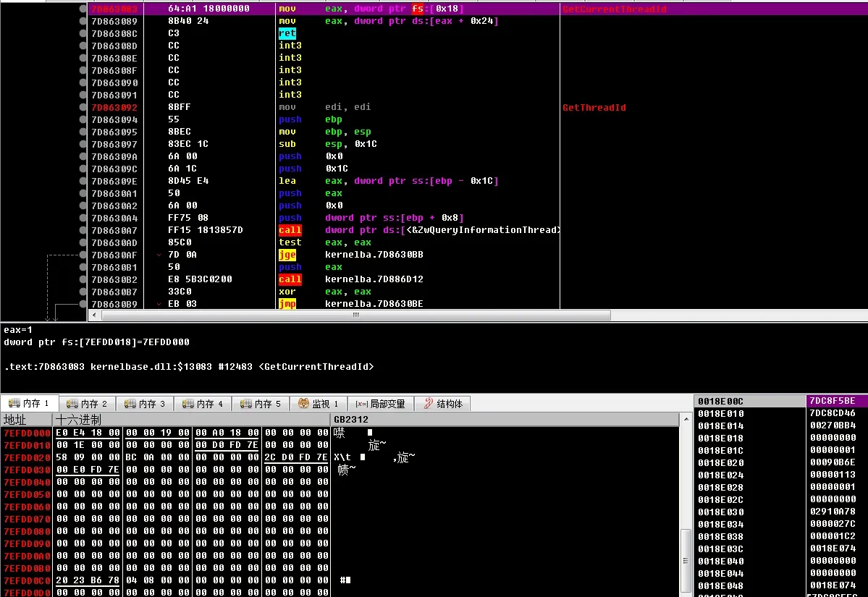Click the memory chip icon on 内存 3 tab
868x597 pixels.
click(130, 403)
